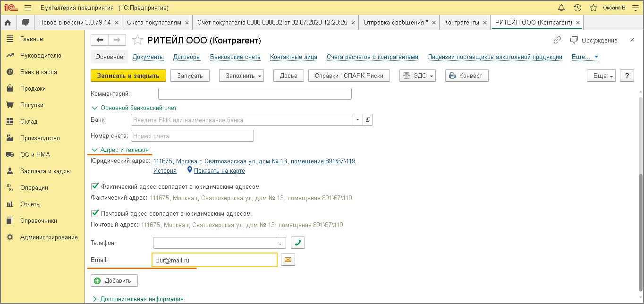
Task: Switch to Счет покупателю 0000-000002 tab
Action: (272, 22)
